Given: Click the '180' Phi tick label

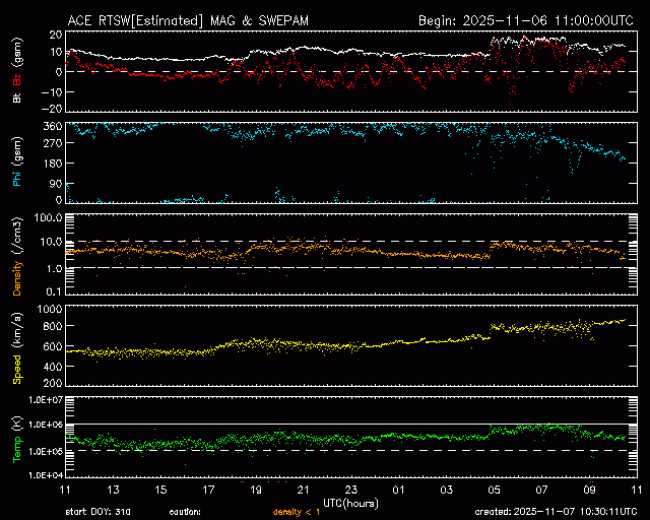Looking at the screenshot, I should 53,163.
